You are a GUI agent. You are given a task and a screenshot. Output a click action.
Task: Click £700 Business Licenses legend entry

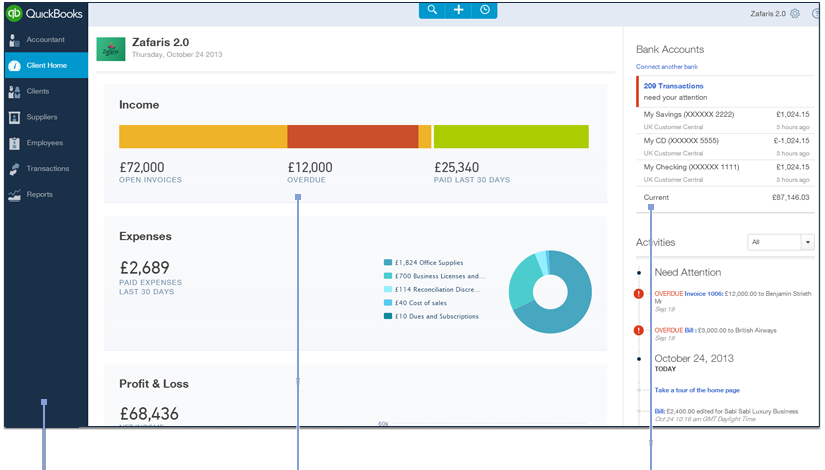pos(434,276)
